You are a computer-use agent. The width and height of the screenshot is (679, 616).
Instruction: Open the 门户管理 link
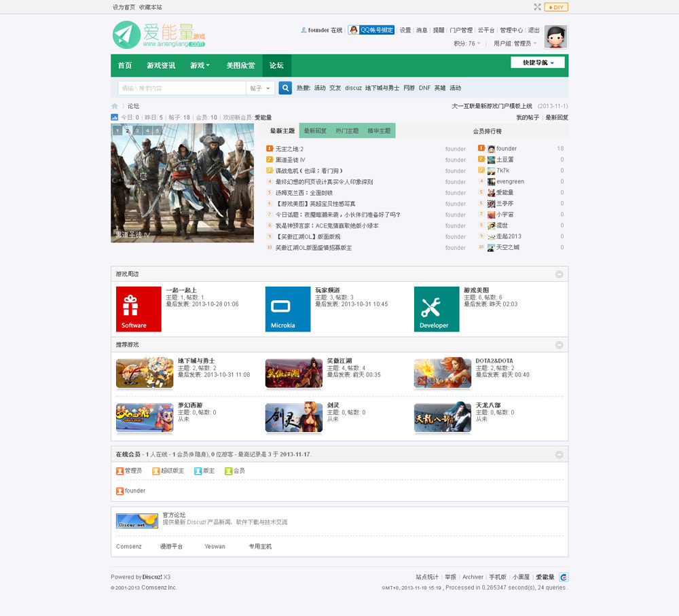(461, 30)
